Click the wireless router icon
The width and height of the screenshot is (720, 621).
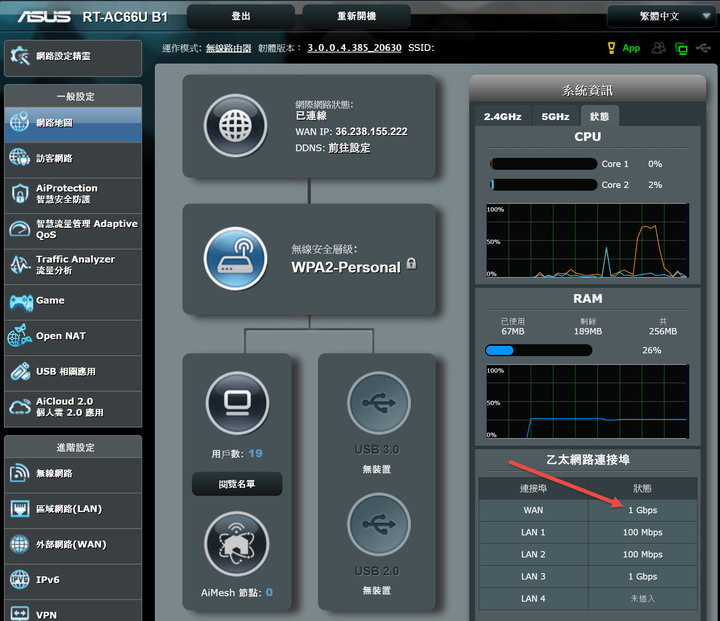tap(236, 258)
